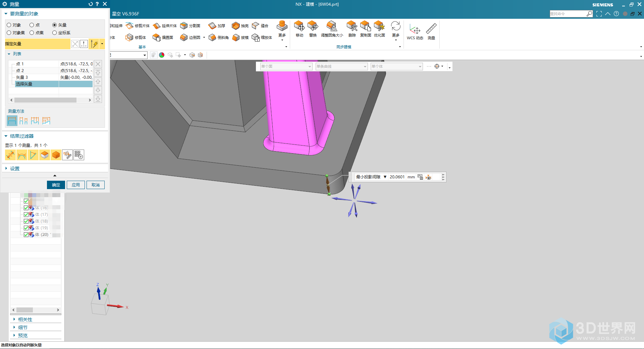The width and height of the screenshot is (644, 349).
Task: Select the 修剪体 (Trim Body) tool
Action: [x=136, y=38]
